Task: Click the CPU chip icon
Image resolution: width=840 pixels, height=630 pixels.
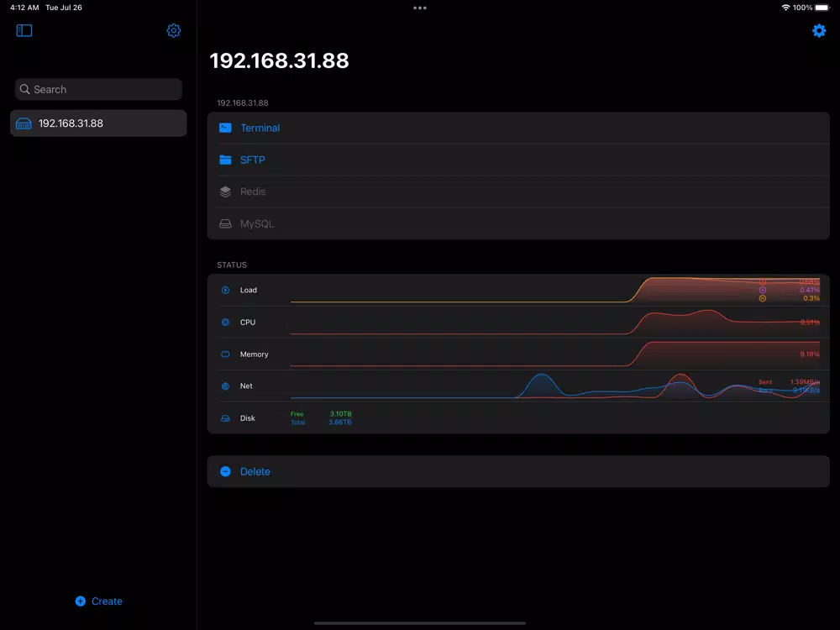Action: pos(225,322)
